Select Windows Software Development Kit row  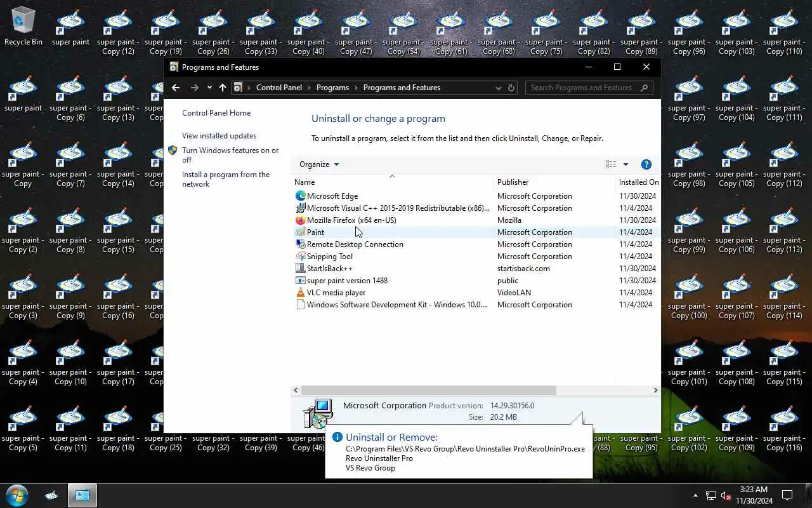point(476,305)
